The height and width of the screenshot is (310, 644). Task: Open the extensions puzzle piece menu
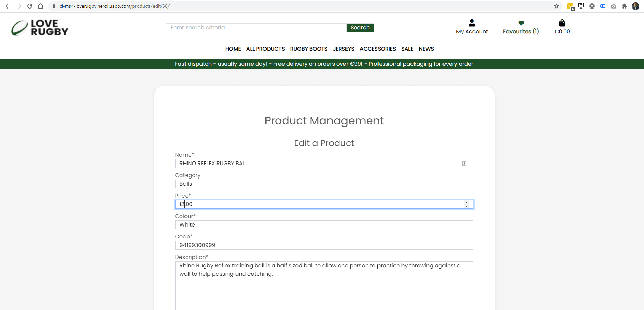pyautogui.click(x=625, y=6)
